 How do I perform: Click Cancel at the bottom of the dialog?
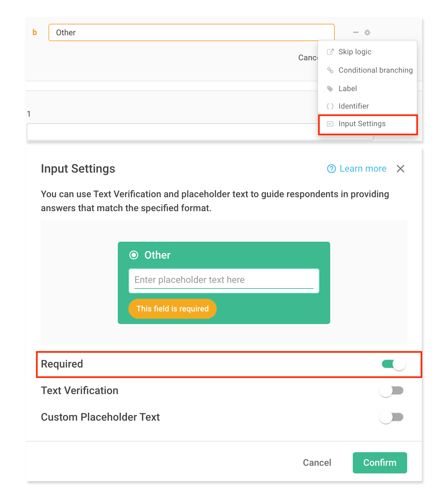317,462
